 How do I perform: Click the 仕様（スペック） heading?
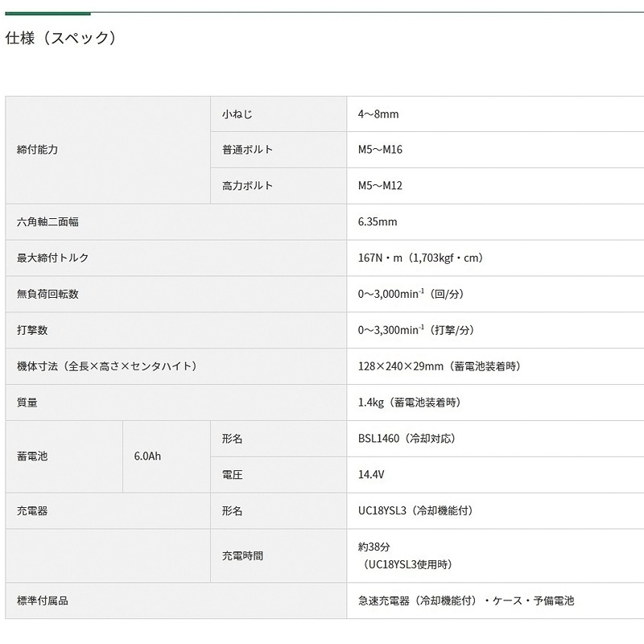62,38
